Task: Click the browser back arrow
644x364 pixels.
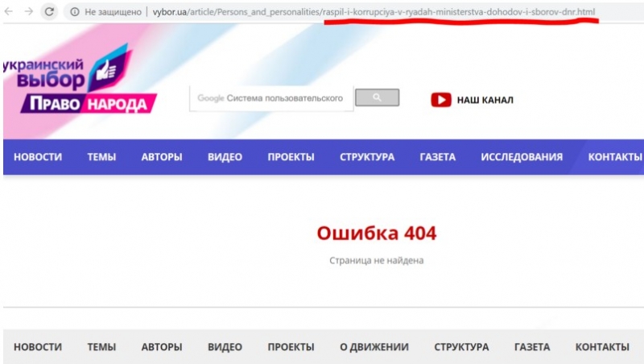Action: tap(10, 12)
